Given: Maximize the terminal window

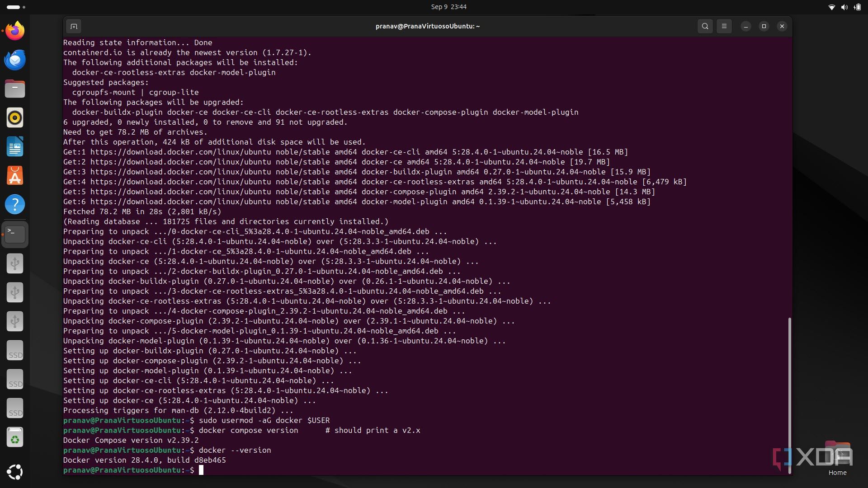Looking at the screenshot, I should tap(764, 26).
